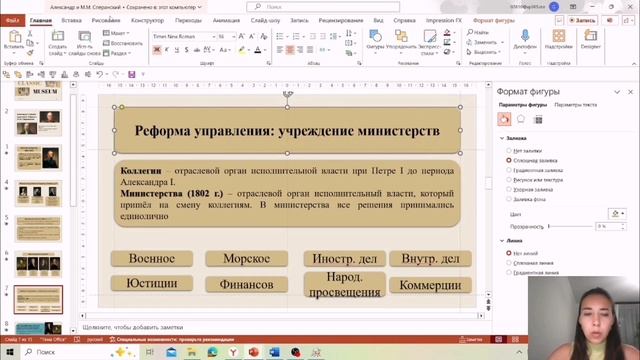Switch to the Design (Конструктор) tab
This screenshot has width=640, height=360.
pos(147,20)
